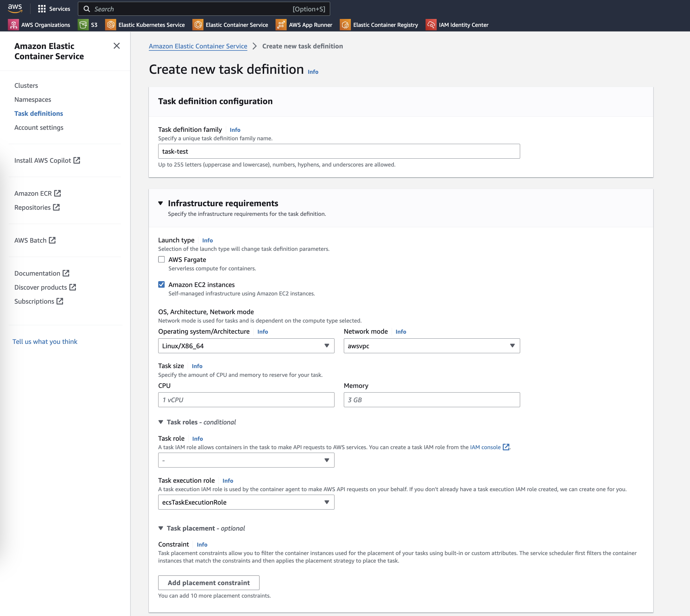Open Elastic Container Registry shortcut icon
The height and width of the screenshot is (616, 690).
345,25
